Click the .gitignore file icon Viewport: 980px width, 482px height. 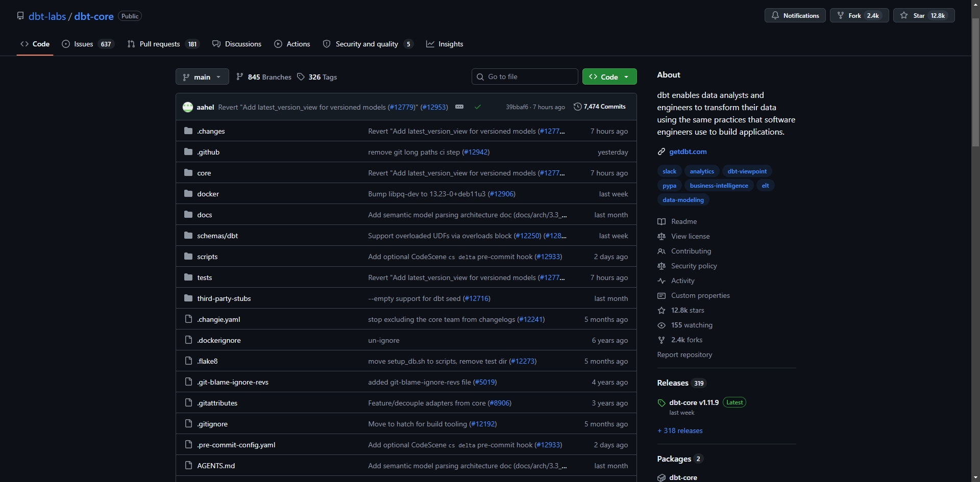[x=188, y=423]
